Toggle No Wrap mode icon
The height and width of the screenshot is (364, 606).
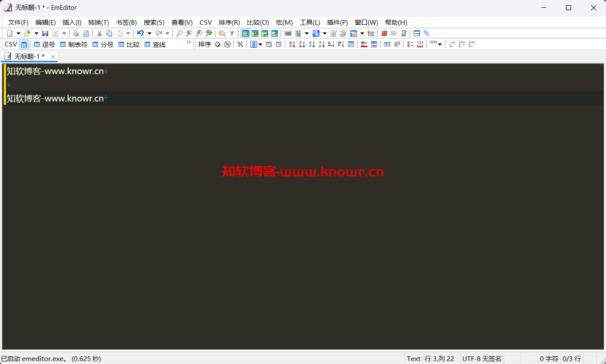click(245, 33)
